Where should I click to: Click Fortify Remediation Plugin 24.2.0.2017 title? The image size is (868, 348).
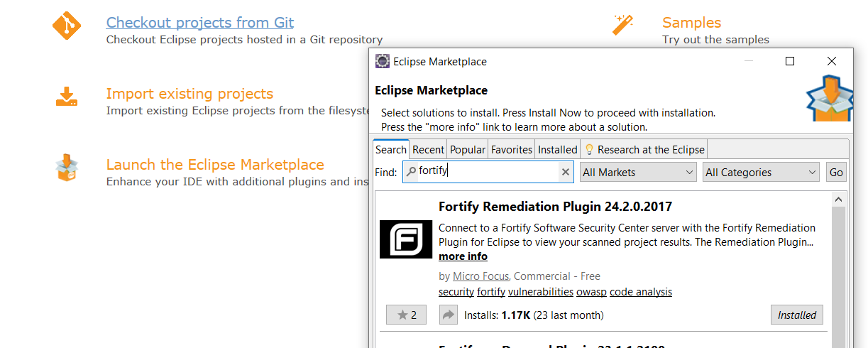555,207
